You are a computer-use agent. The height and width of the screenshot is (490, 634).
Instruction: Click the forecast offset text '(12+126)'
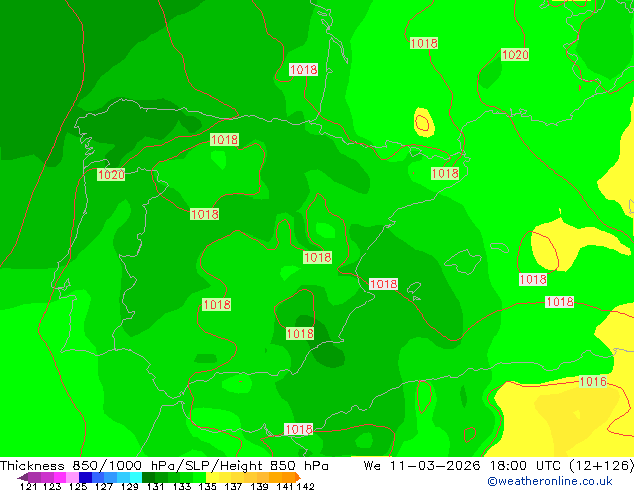(601, 466)
